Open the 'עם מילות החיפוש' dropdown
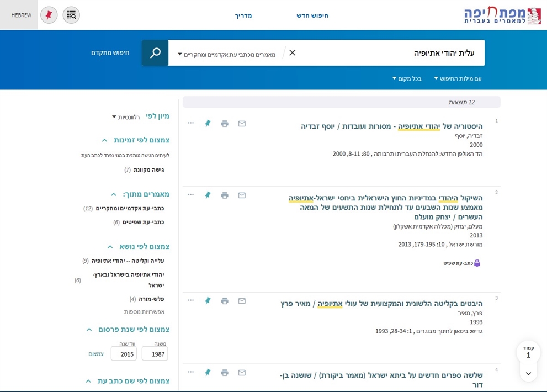Viewport: 547px width, 392px height. pos(457,78)
